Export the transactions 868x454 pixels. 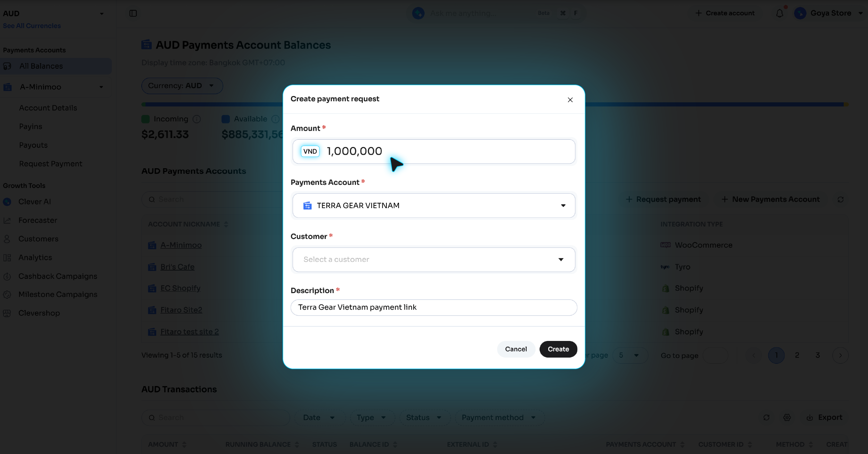click(x=825, y=418)
